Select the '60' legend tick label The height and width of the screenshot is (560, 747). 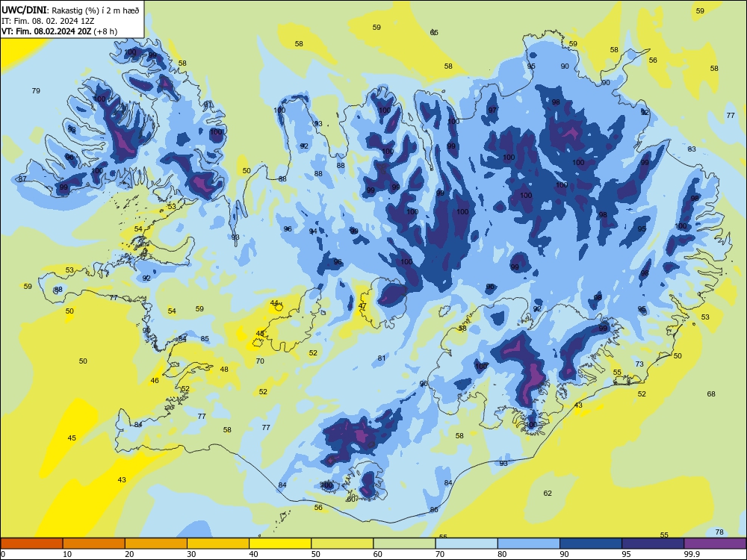coord(378,554)
